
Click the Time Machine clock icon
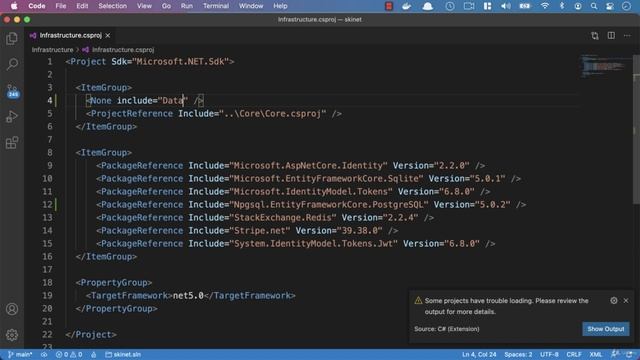450,6
